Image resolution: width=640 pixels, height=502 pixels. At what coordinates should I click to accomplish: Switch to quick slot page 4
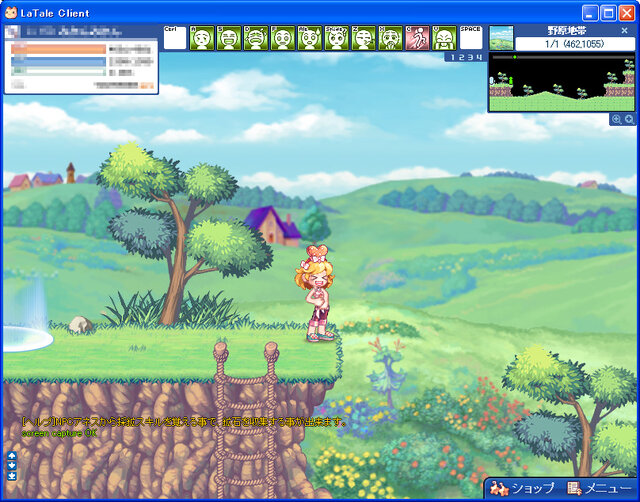pyautogui.click(x=479, y=58)
